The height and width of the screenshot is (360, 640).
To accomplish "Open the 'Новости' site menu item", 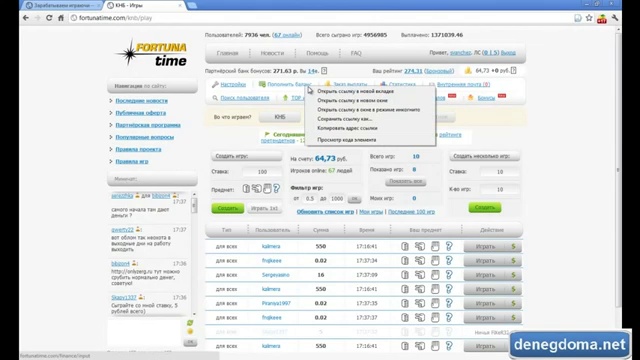I will tap(272, 53).
